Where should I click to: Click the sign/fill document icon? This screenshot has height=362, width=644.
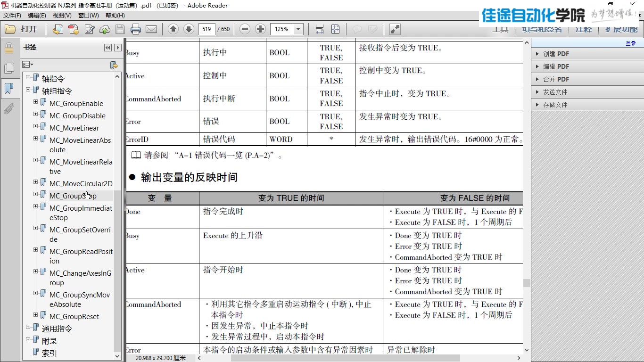[x=89, y=29]
